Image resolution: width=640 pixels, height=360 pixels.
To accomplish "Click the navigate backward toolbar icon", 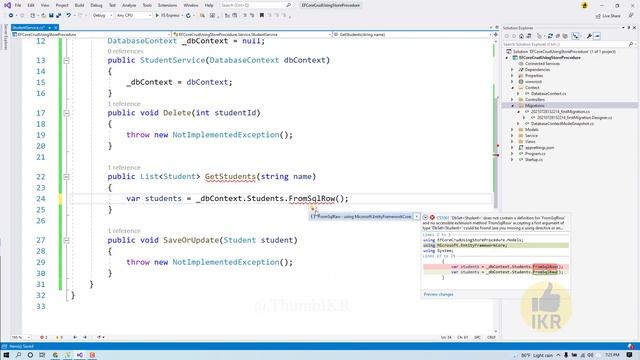I will [11, 16].
